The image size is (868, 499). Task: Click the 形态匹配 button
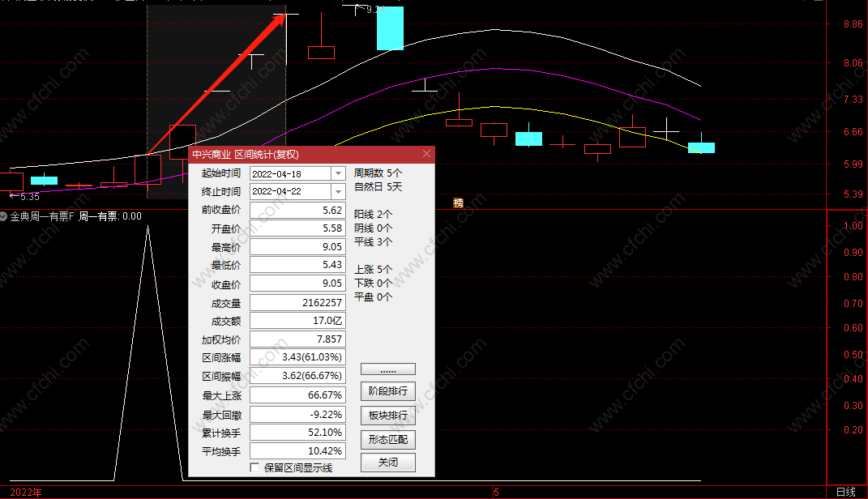[388, 440]
